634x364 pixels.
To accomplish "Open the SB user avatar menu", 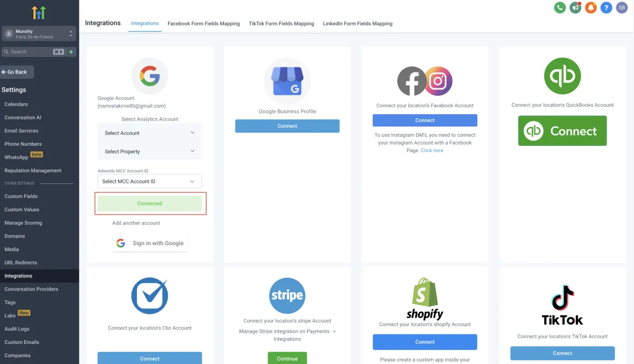I will 622,7.
